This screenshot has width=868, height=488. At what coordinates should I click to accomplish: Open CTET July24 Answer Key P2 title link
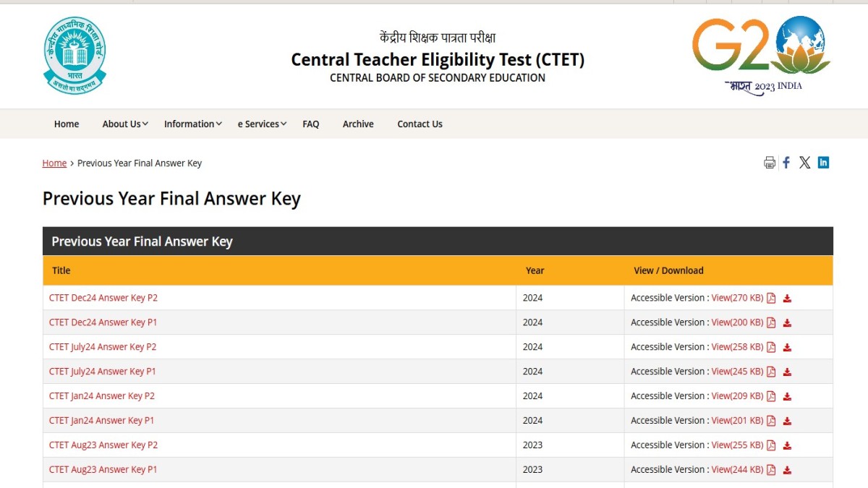pyautogui.click(x=103, y=347)
